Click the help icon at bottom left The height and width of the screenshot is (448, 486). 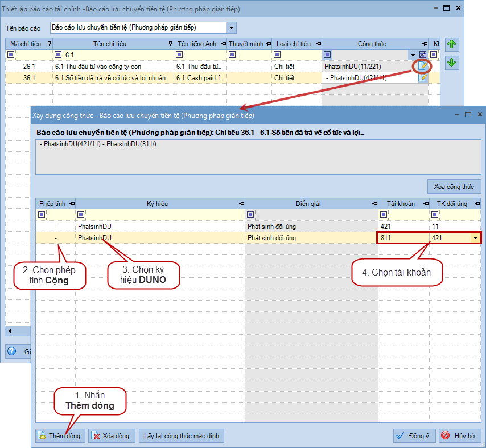click(11, 351)
